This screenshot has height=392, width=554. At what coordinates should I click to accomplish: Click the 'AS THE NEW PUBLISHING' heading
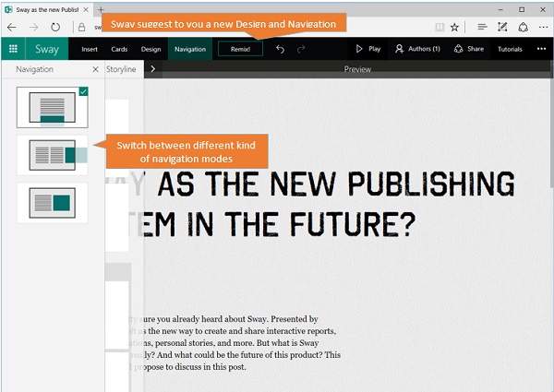336,184
